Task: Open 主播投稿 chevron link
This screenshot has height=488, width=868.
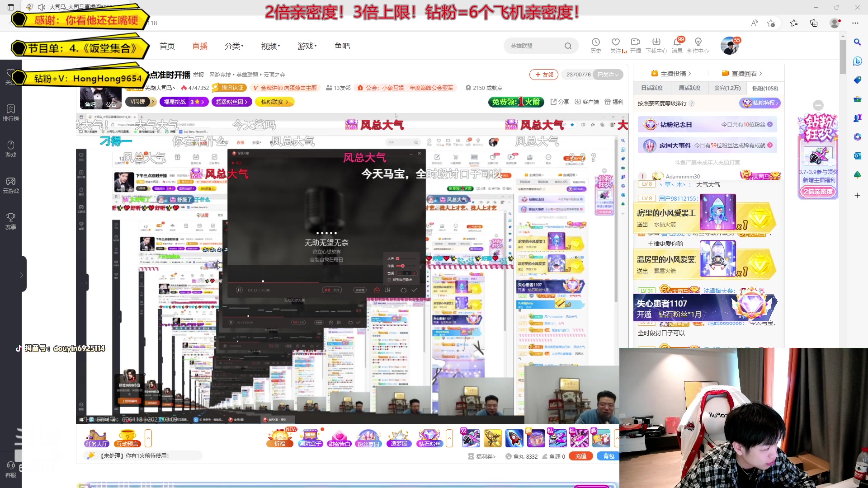Action: click(x=671, y=74)
